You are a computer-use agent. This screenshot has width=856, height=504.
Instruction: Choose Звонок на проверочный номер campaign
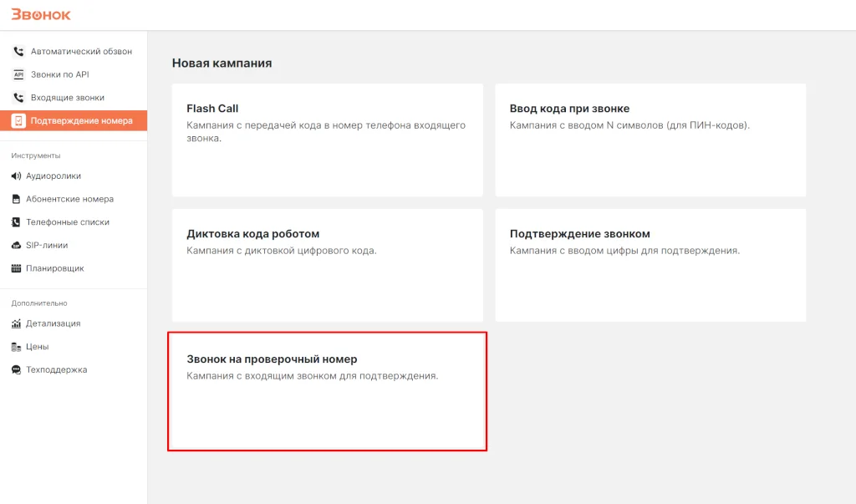tap(327, 391)
